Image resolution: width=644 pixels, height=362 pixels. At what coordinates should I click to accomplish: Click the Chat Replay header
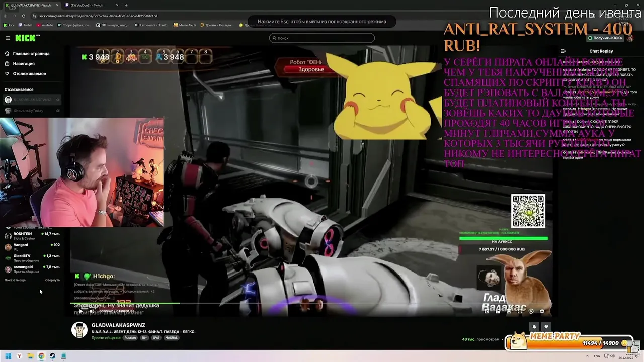(601, 51)
